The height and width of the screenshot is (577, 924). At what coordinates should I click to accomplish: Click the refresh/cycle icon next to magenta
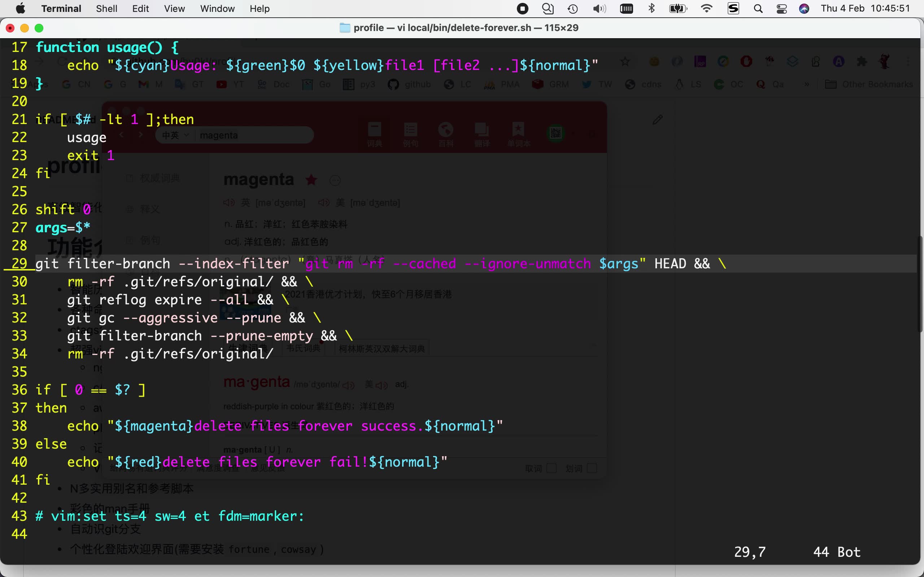[336, 180]
